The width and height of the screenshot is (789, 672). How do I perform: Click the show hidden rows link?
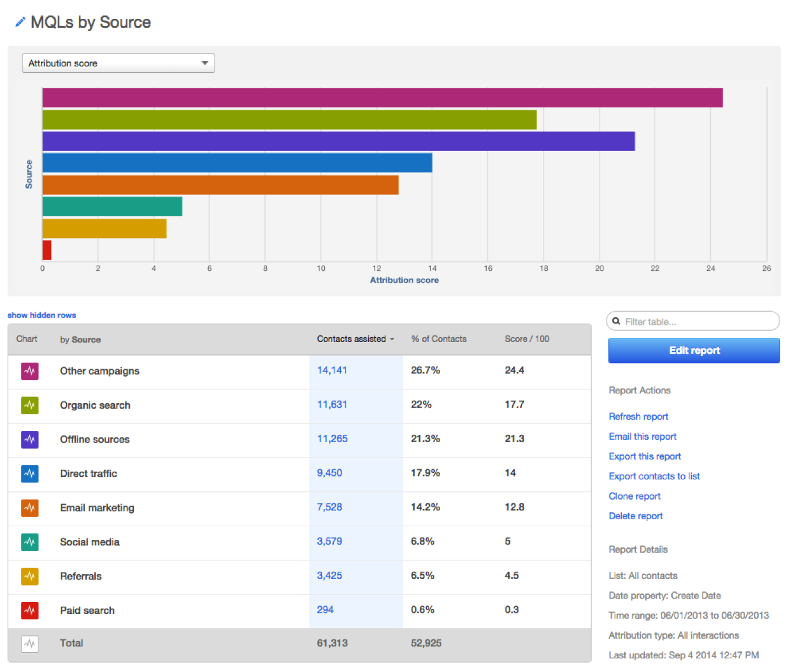(41, 315)
